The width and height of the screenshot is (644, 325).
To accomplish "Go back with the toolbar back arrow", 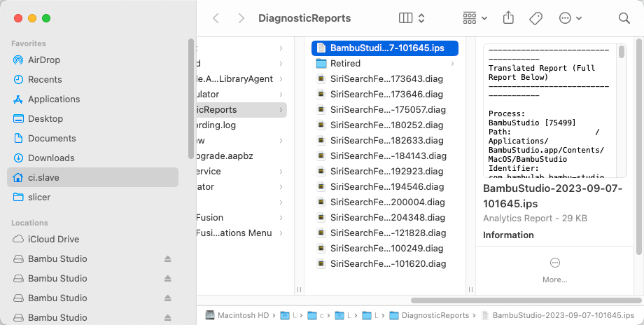I will 216,18.
